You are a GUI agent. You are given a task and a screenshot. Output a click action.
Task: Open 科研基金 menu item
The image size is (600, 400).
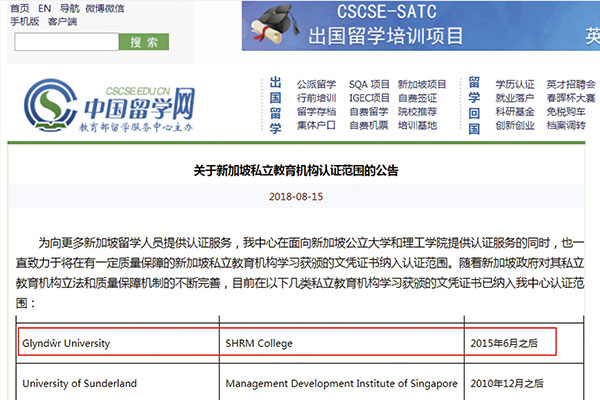pos(515,111)
